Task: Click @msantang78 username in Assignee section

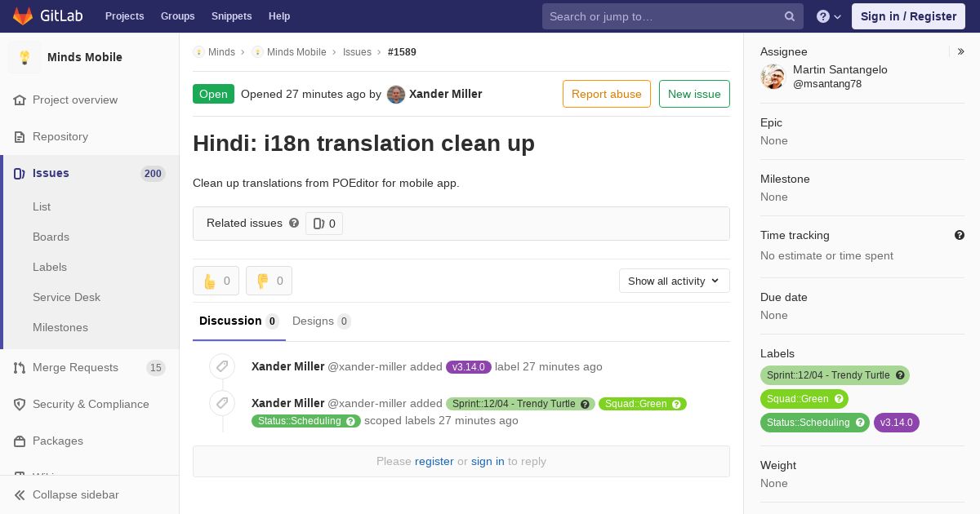Action: (827, 84)
